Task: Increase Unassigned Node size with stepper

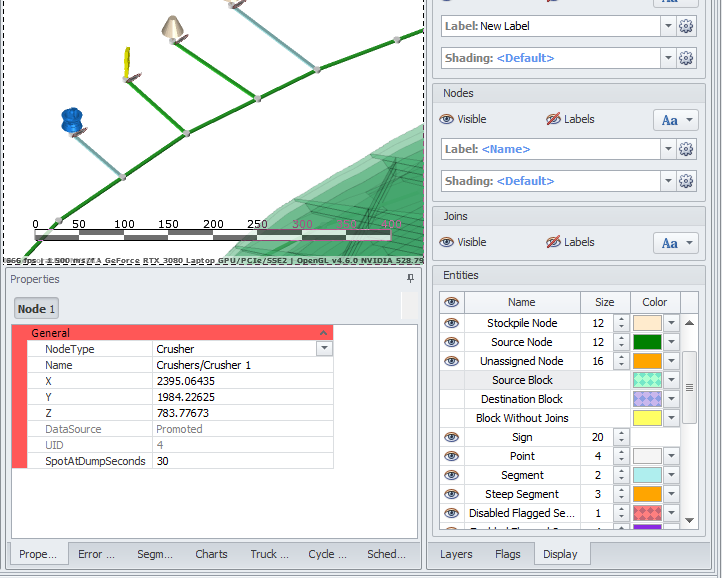Action: 621,357
